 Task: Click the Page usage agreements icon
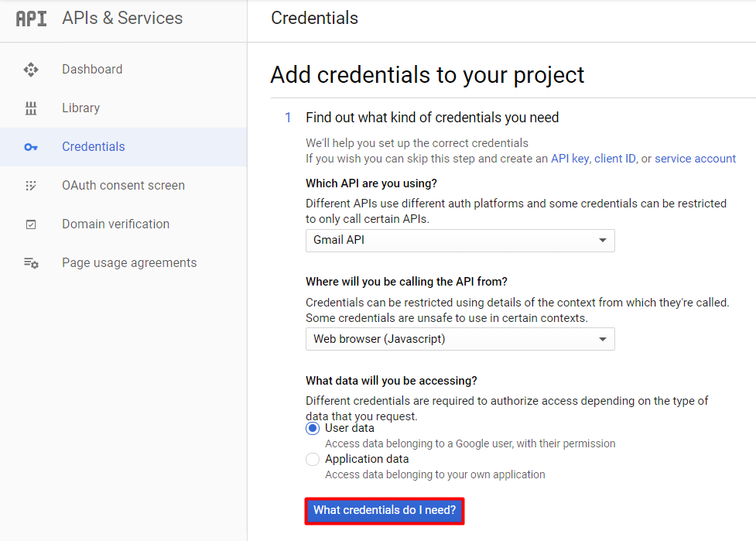(x=31, y=262)
